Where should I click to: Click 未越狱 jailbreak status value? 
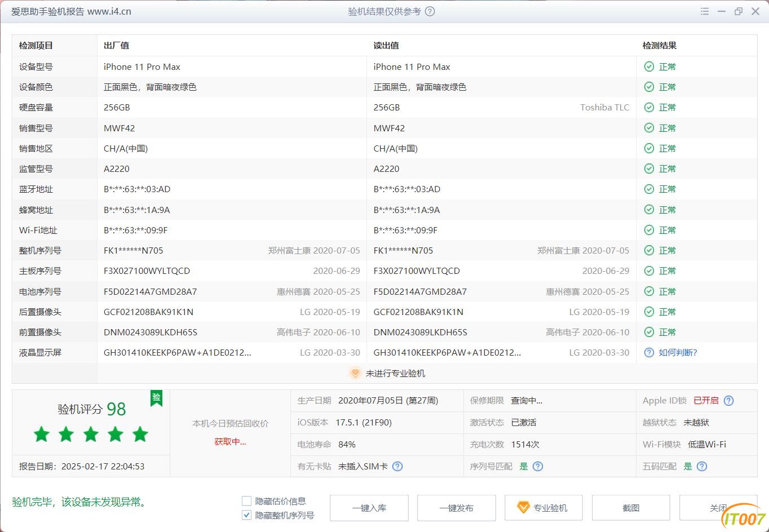[696, 422]
